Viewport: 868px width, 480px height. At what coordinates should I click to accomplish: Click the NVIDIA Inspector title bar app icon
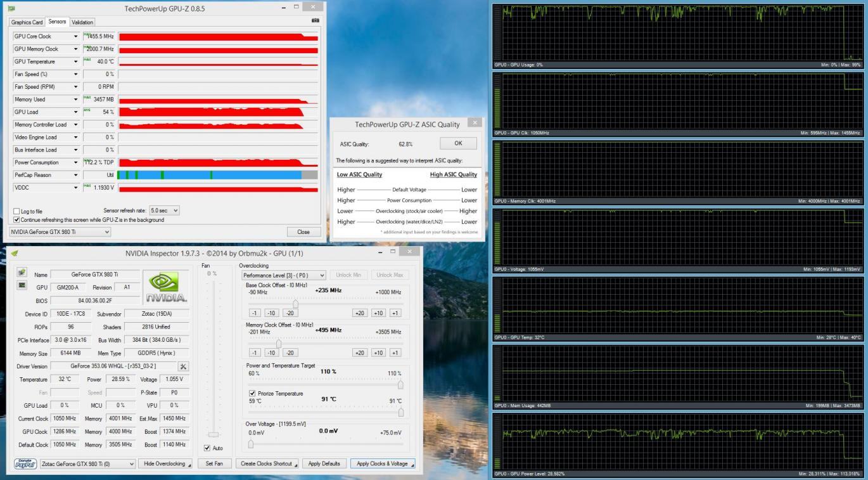pyautogui.click(x=15, y=254)
